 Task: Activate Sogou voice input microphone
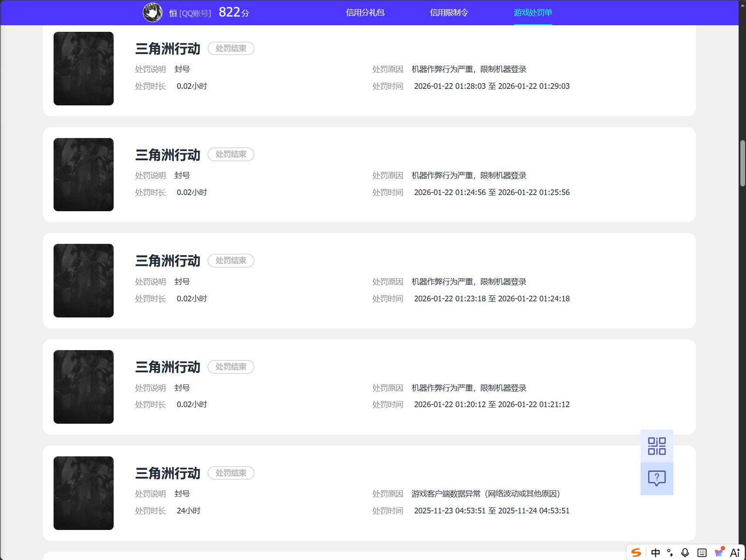tap(685, 553)
